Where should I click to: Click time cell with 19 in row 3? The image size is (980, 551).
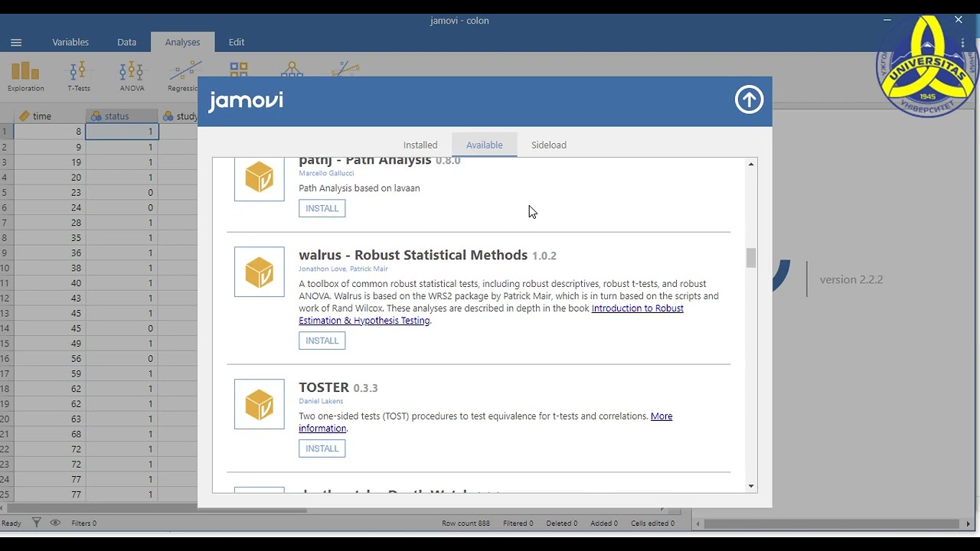click(x=50, y=162)
